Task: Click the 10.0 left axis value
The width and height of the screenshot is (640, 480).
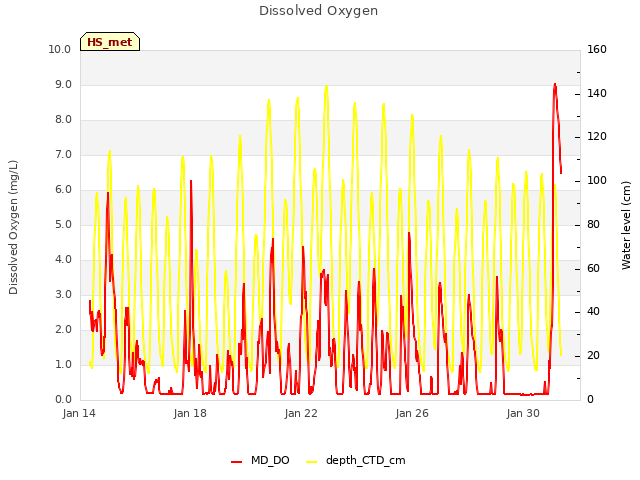Action: tap(60, 50)
